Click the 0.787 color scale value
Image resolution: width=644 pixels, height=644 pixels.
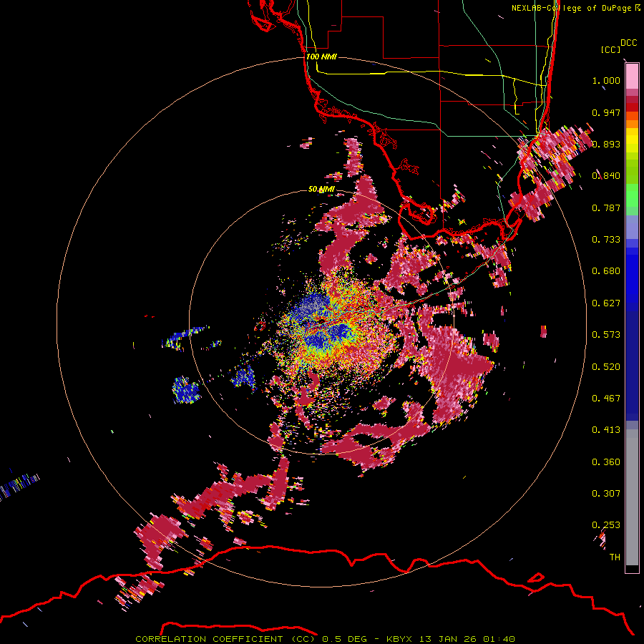606,208
